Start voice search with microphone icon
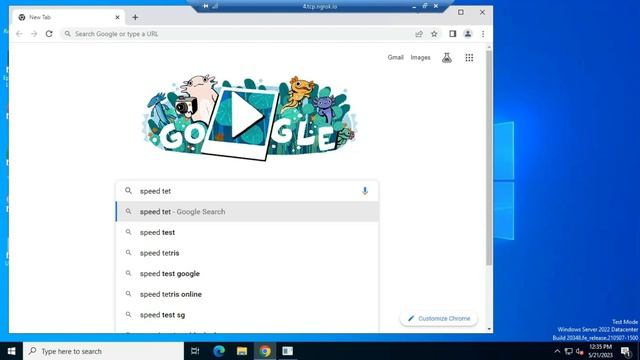The image size is (640, 360). point(365,191)
